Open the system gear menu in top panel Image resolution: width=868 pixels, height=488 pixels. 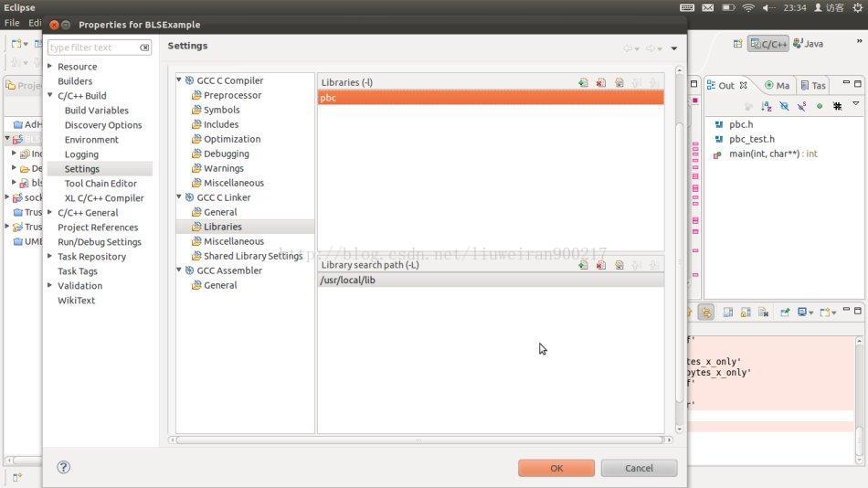tap(857, 7)
